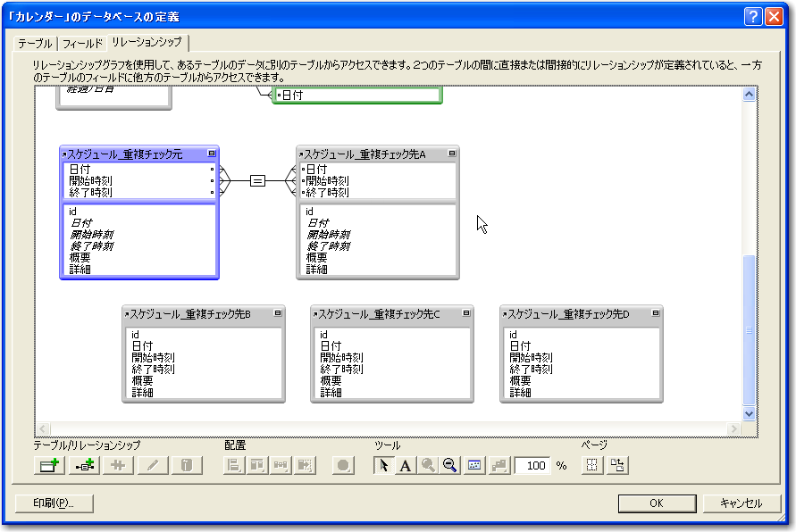Collapse the スケジュール_重複チェック先B table box
The image size is (796, 532).
click(x=278, y=313)
